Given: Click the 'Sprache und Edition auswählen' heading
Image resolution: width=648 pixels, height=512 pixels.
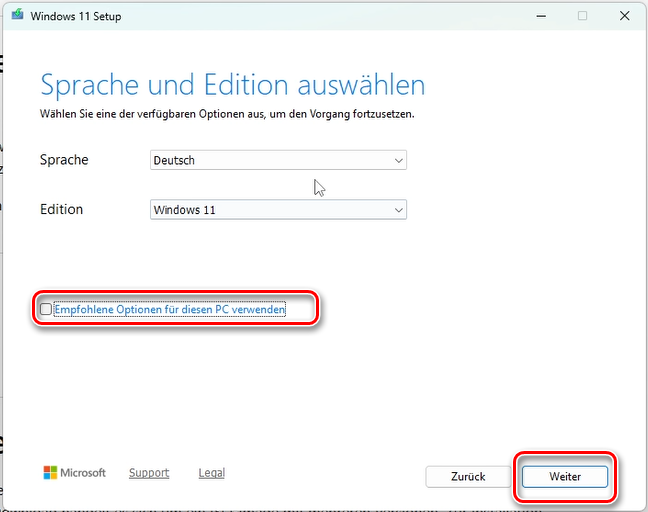Looking at the screenshot, I should [x=233, y=85].
